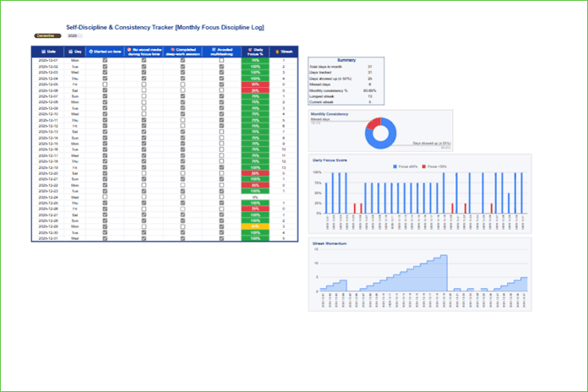Uncheck Started on time for 2025-12-01
Viewport: 588px width, 392px height.
(105, 60)
